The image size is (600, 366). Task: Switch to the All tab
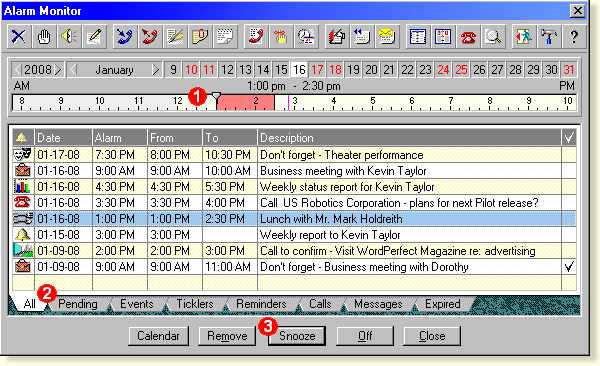(x=29, y=304)
